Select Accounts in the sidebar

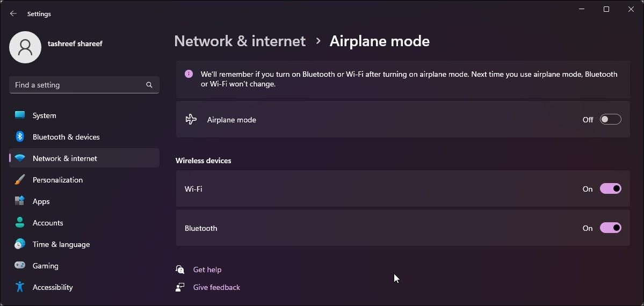(x=48, y=223)
